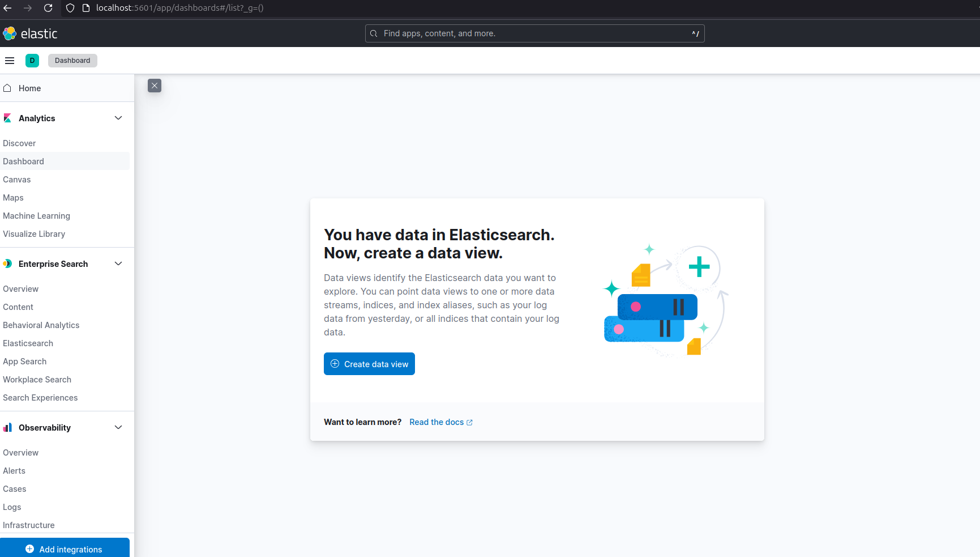Viewport: 980px width, 557px height.
Task: Select Visualize Library in sidebar
Action: pyautogui.click(x=34, y=234)
